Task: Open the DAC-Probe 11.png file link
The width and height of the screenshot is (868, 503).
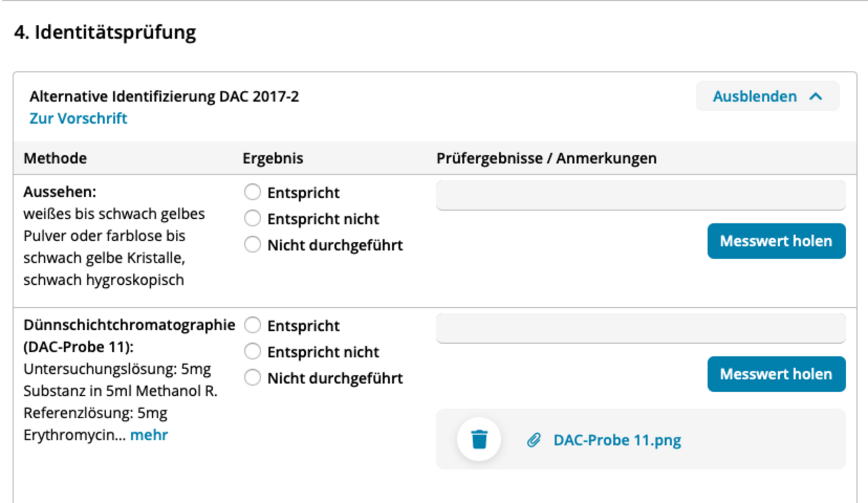Action: pos(617,440)
